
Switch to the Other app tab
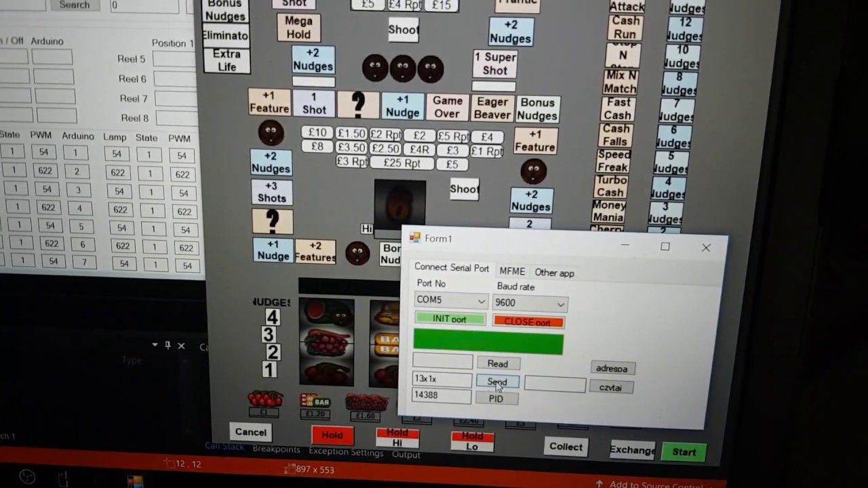pos(554,272)
